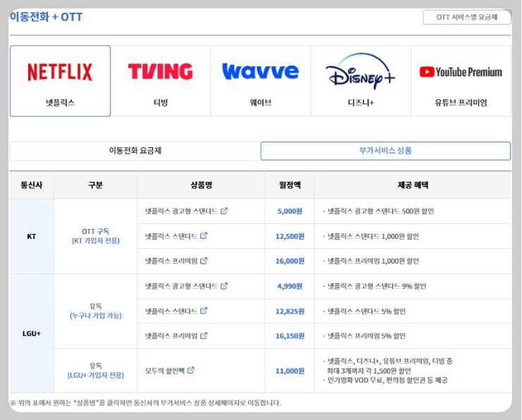
Task: Click external link icon for KT 넷플릭스 프리미엄
Action: coord(204,261)
